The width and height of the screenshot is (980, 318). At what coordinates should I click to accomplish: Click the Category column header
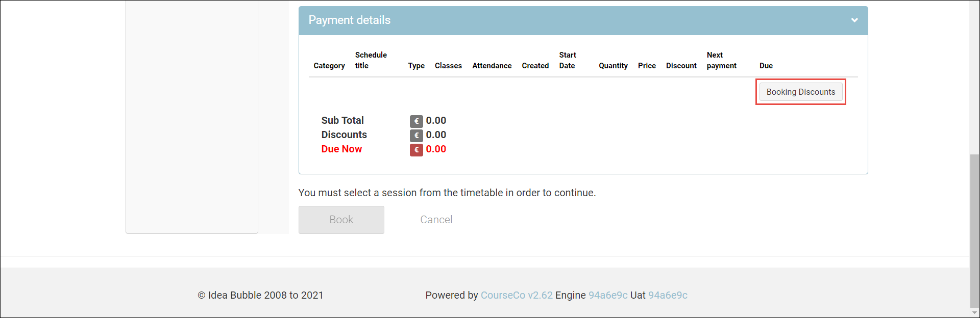tap(329, 66)
